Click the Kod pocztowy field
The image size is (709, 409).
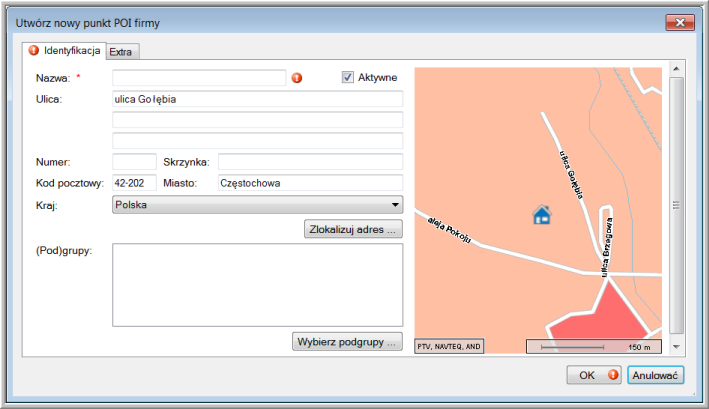[x=134, y=183]
